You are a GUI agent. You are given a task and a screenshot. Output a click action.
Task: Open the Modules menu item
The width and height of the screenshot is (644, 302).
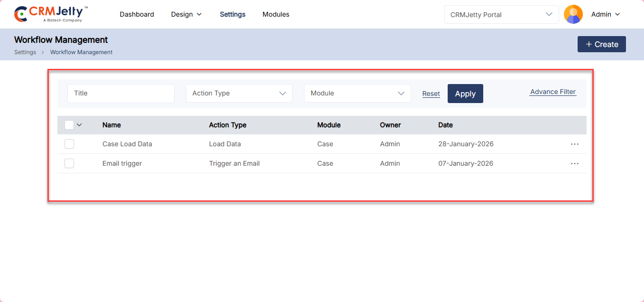click(276, 14)
